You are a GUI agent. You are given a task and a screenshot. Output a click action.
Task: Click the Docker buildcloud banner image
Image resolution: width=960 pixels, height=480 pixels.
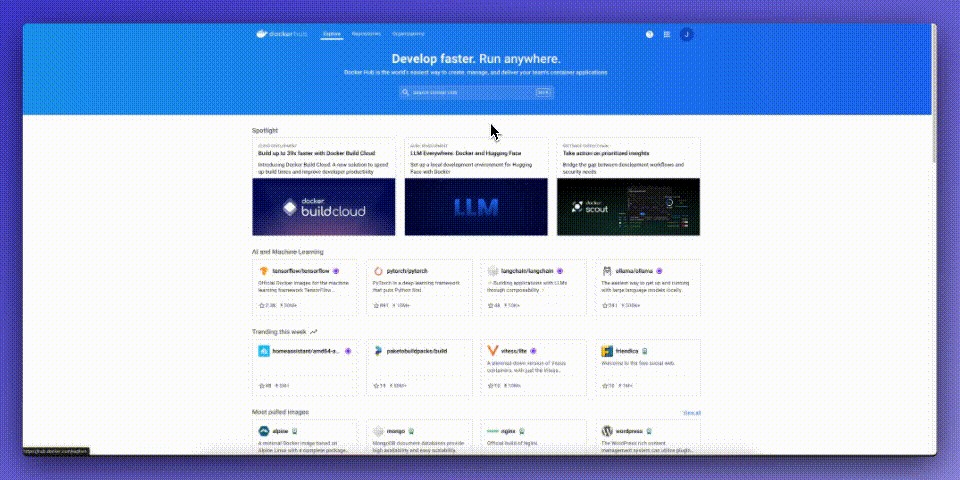(x=324, y=207)
